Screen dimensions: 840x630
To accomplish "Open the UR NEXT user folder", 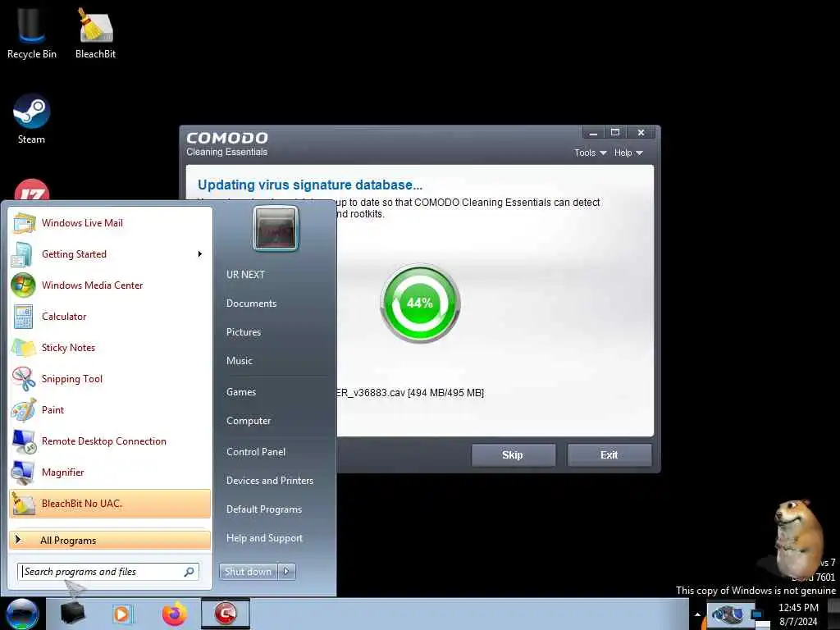I will (245, 274).
